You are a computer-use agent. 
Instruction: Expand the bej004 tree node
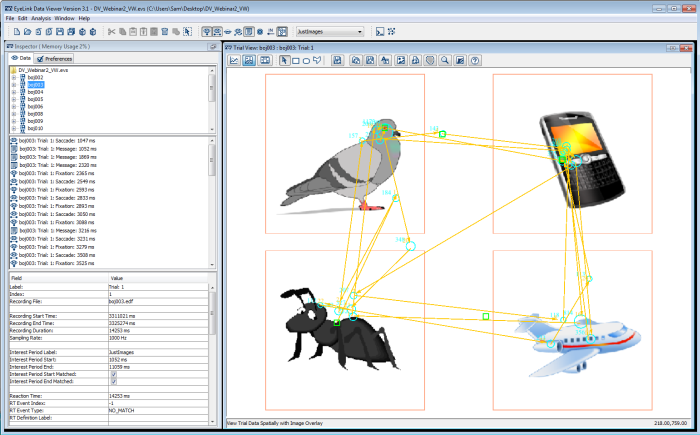click(14, 92)
